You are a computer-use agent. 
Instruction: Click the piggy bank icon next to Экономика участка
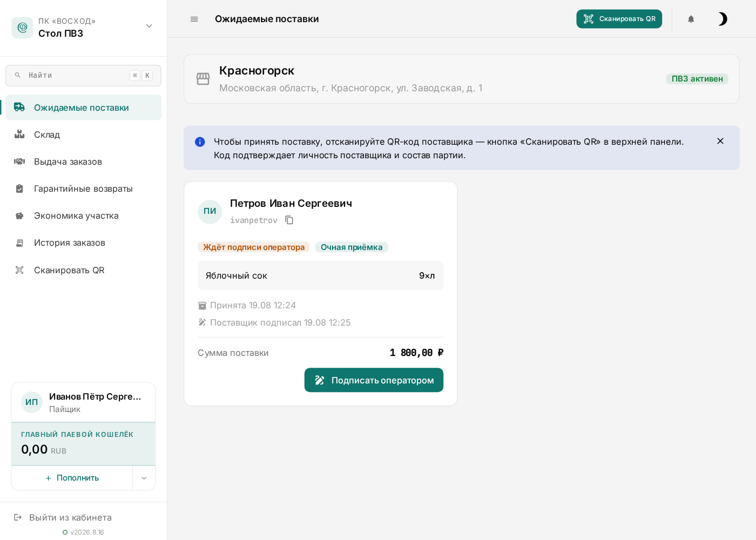19,215
